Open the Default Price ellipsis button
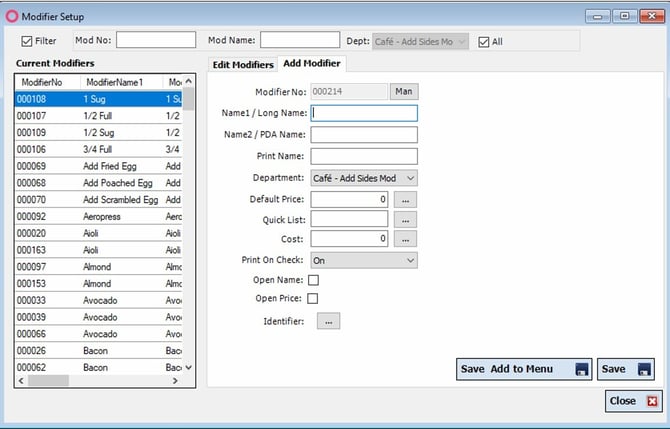 tap(405, 200)
